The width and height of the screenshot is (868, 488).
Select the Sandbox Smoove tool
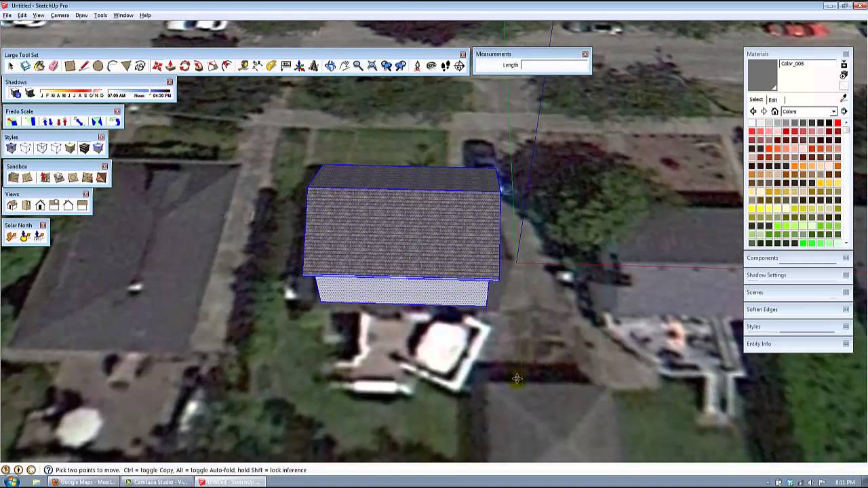coord(45,178)
